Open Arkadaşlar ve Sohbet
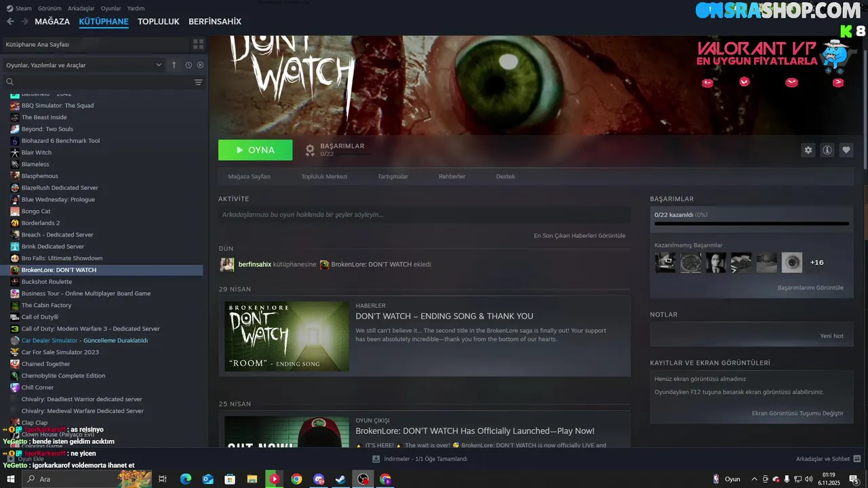The height and width of the screenshot is (488, 868). click(829, 459)
